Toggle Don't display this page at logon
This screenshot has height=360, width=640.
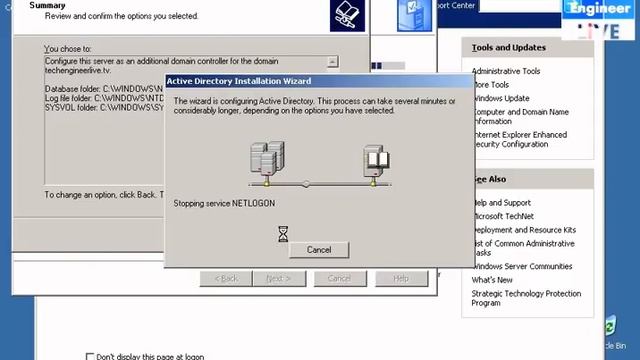click(90, 357)
